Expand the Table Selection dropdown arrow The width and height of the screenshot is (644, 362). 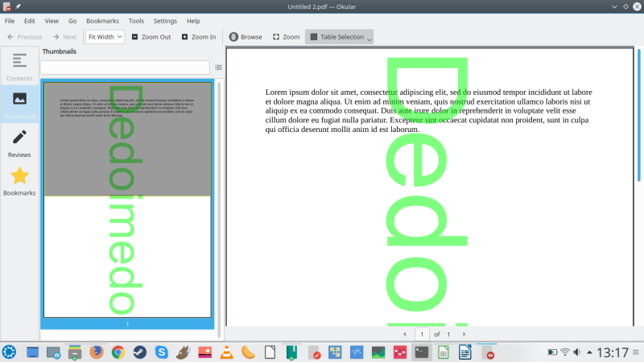pyautogui.click(x=369, y=39)
